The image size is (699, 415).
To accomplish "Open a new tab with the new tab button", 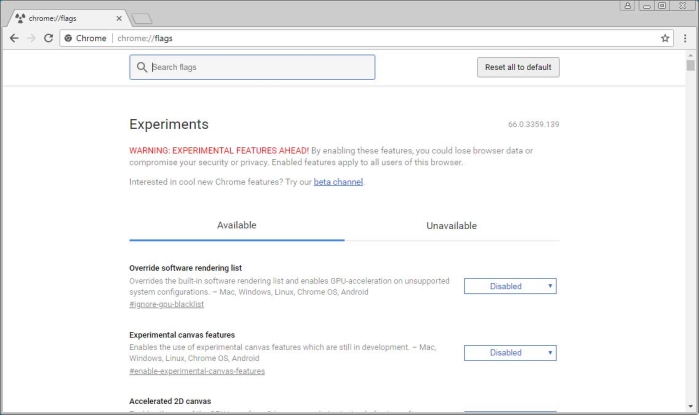I will 142,19.
